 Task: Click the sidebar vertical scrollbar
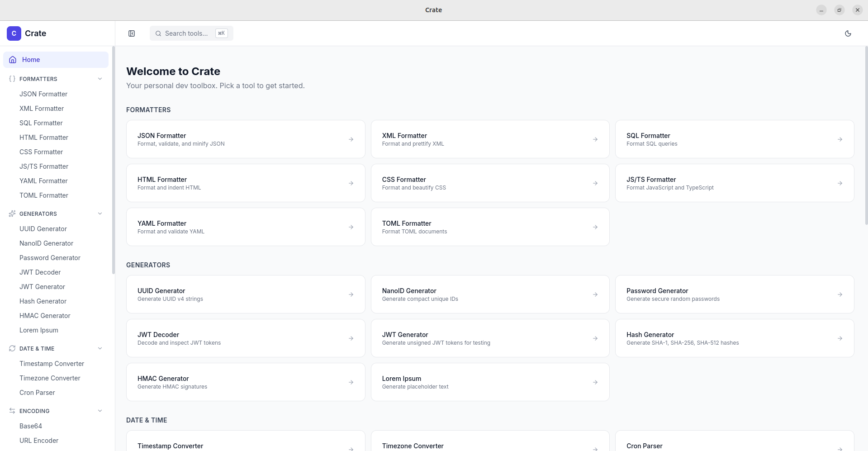[x=114, y=160]
